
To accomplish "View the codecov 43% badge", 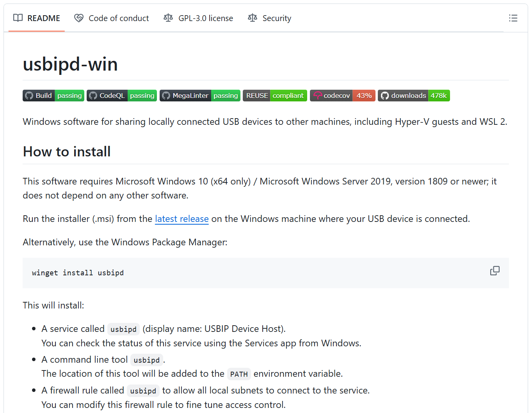I will point(342,96).
